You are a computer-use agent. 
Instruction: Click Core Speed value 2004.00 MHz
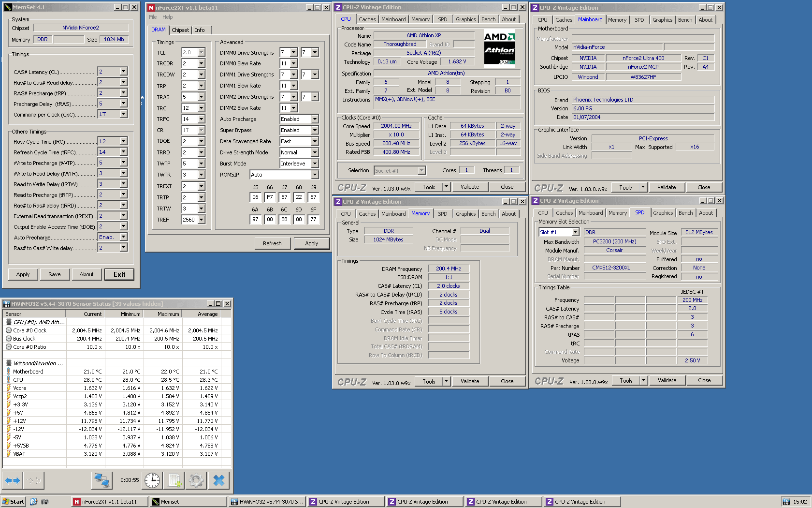click(x=396, y=126)
